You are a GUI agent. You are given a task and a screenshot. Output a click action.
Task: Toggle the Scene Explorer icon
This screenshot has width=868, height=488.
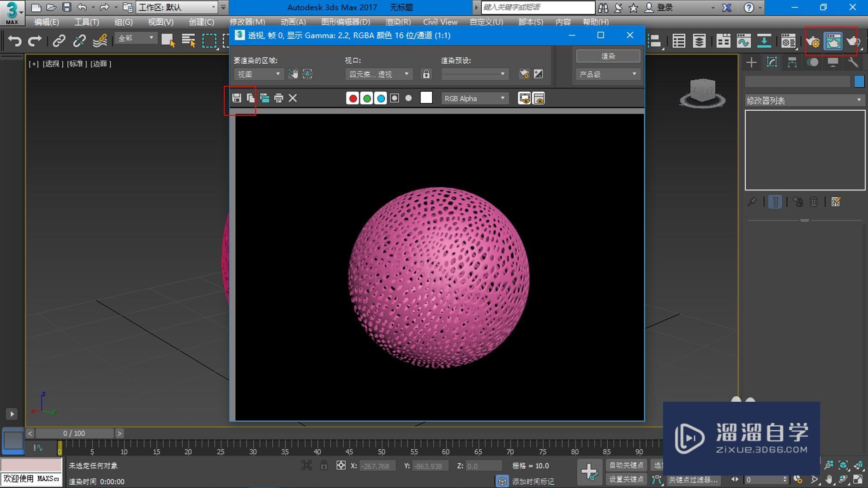click(679, 42)
